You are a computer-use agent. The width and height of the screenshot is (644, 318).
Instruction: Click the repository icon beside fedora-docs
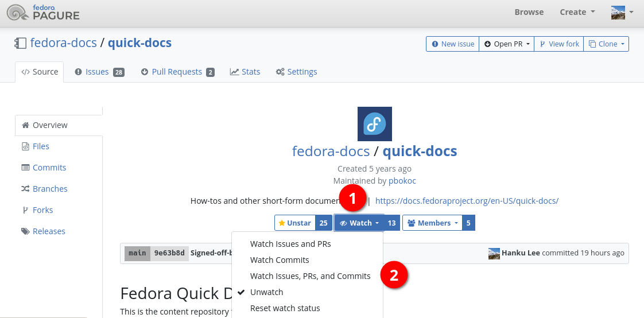click(x=21, y=43)
